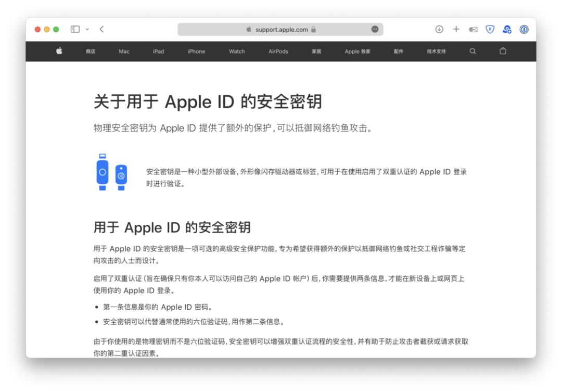Open the iPad navigation item
Screen dimensions: 562x392
[158, 52]
